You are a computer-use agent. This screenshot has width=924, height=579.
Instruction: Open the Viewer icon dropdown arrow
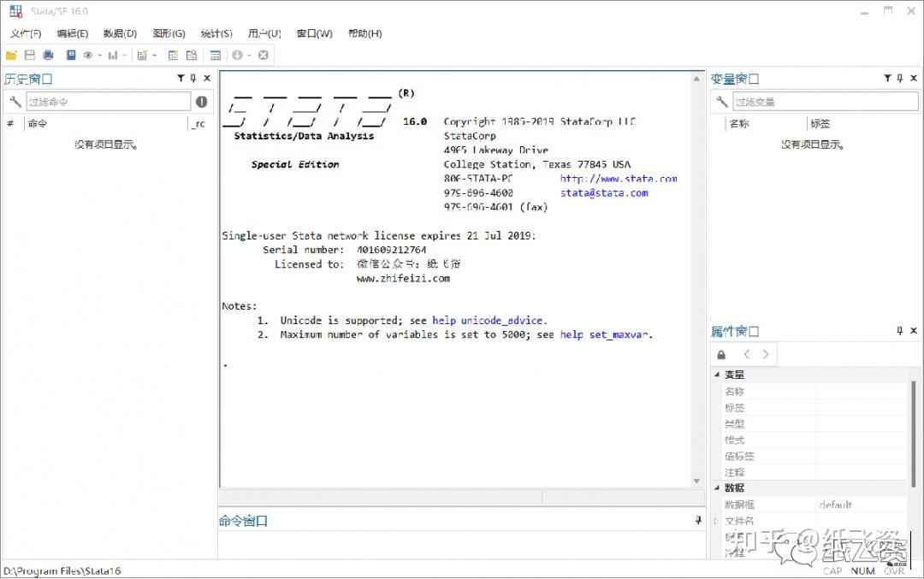tap(100, 54)
